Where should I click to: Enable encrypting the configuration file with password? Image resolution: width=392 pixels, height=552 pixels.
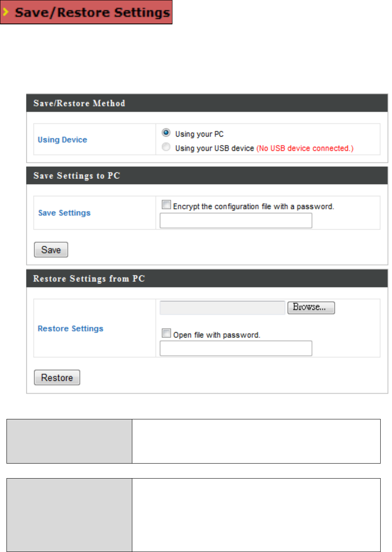click(166, 205)
